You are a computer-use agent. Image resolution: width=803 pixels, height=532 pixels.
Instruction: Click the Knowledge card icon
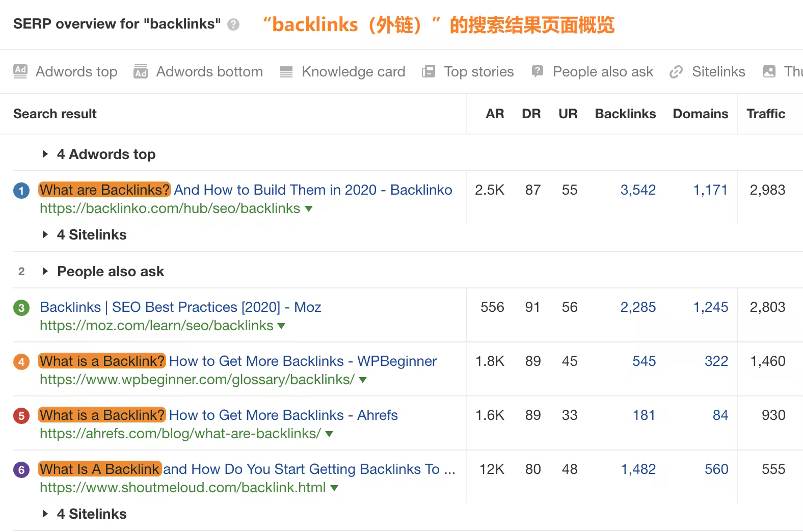tap(286, 72)
